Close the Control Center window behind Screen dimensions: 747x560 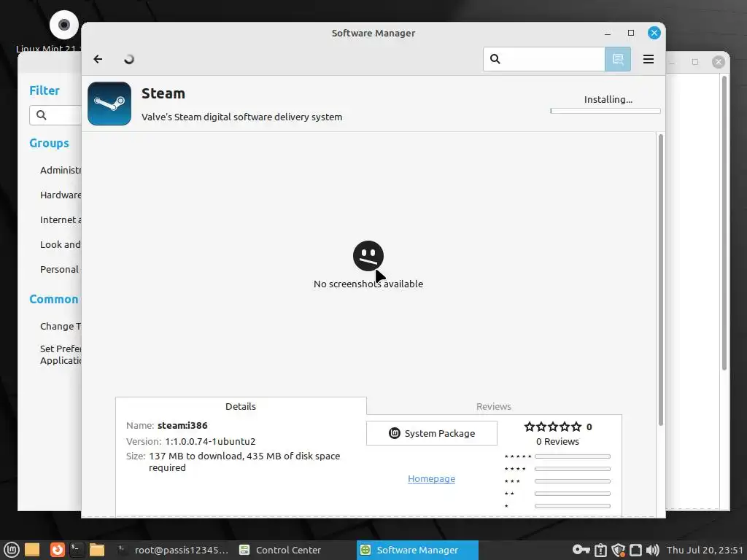[x=719, y=62]
